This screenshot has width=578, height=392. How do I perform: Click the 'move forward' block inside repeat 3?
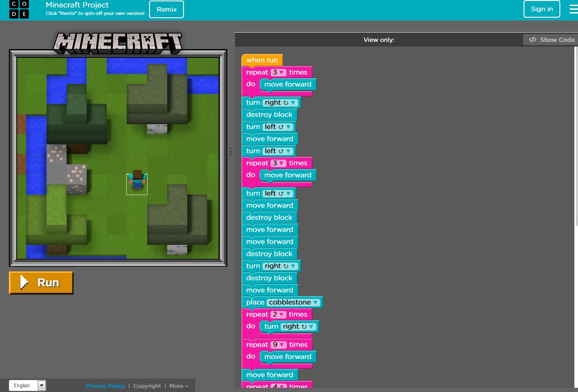(288, 84)
